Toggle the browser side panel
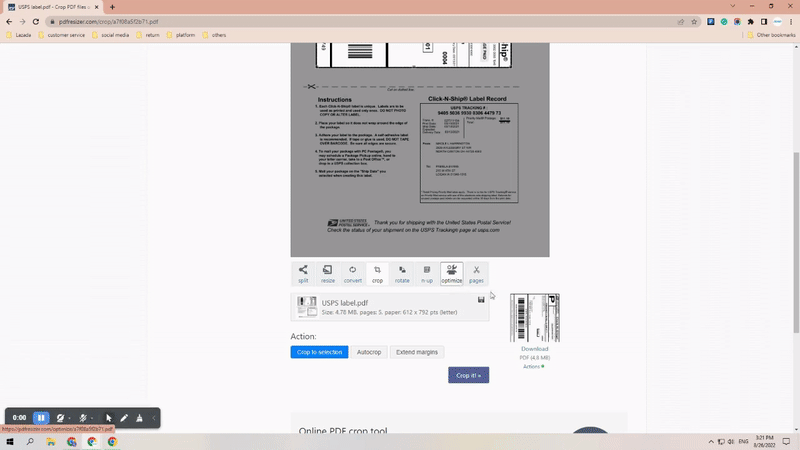This screenshot has width=800, height=450. 764,21
